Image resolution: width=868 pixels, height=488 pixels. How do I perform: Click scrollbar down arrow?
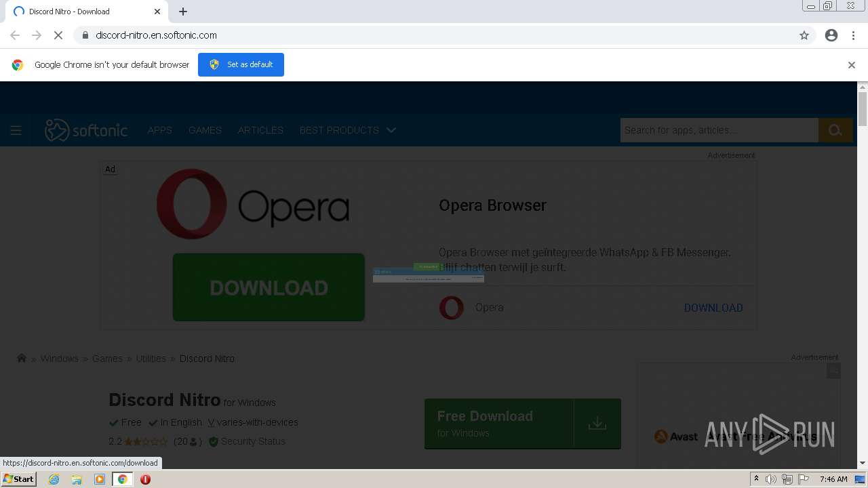863,463
